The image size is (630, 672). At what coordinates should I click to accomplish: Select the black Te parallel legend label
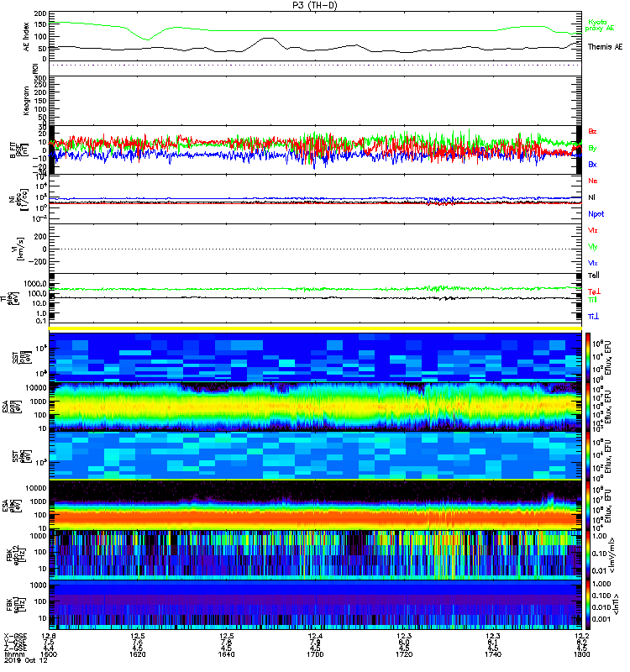click(594, 276)
